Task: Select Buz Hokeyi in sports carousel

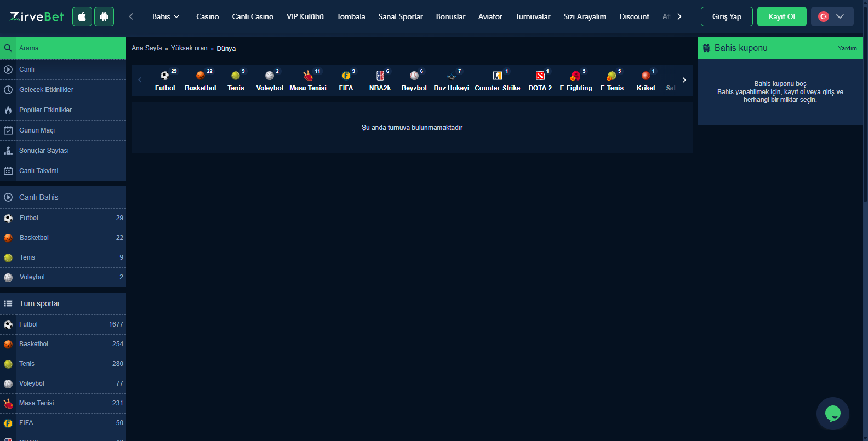Action: pyautogui.click(x=452, y=81)
